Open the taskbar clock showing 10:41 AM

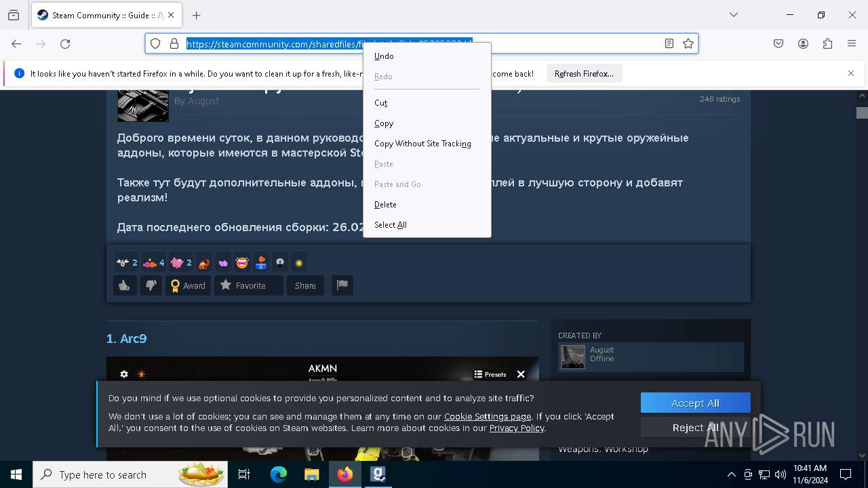pyautogui.click(x=810, y=474)
